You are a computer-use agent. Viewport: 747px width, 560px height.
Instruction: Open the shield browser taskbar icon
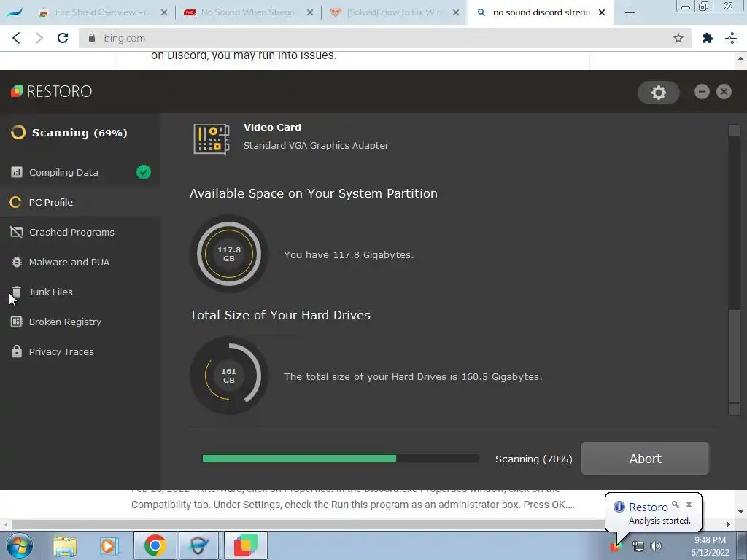[198, 545]
